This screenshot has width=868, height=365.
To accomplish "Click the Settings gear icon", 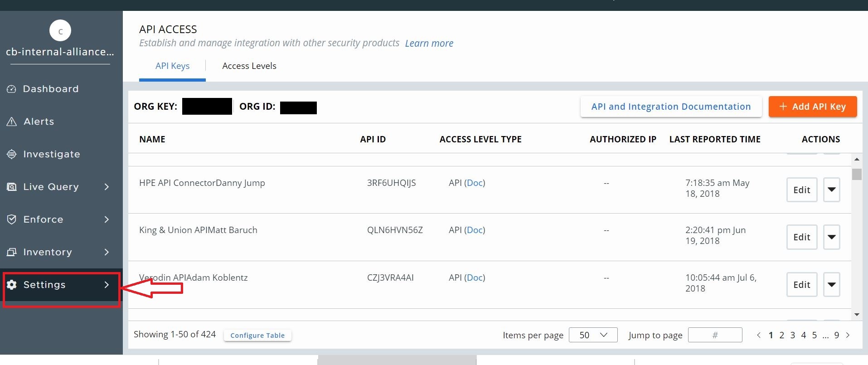I will pos(12,285).
